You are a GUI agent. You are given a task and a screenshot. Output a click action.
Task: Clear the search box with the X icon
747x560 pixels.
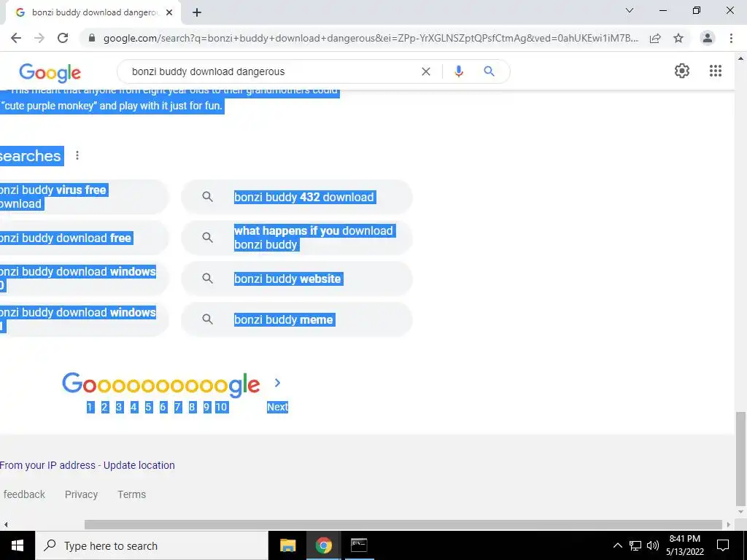point(426,71)
